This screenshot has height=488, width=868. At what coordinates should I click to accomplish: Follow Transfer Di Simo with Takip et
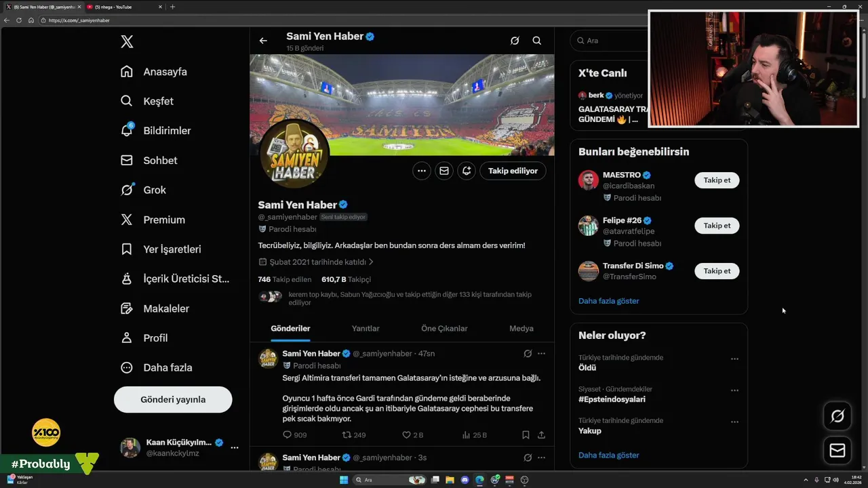[717, 271]
